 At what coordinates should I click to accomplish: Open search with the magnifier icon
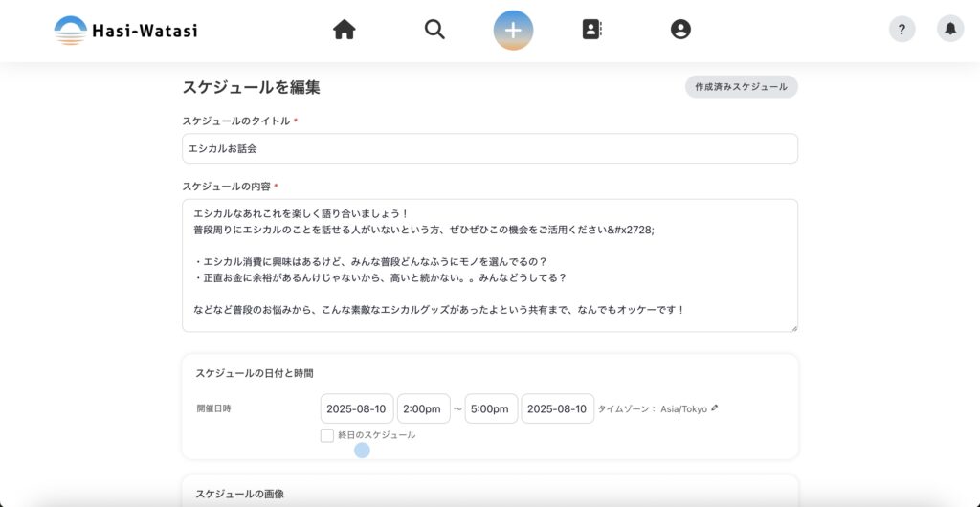click(434, 30)
